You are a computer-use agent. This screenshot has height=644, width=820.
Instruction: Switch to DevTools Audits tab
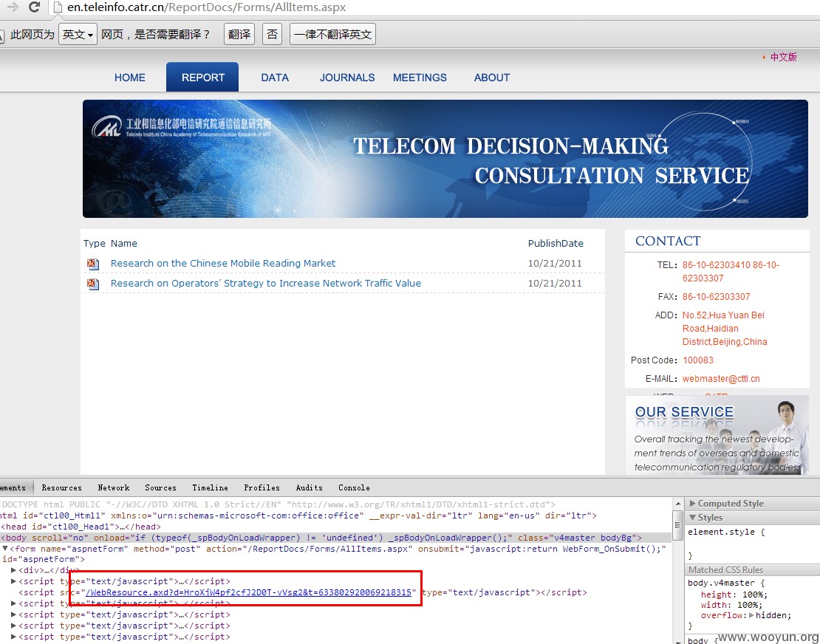(309, 487)
